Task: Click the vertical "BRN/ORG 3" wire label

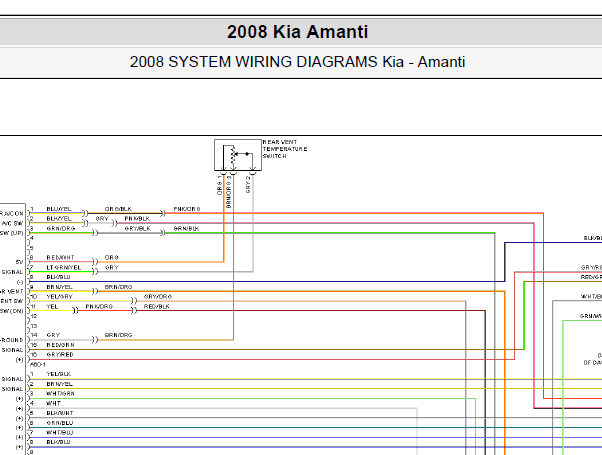Action: (x=229, y=192)
